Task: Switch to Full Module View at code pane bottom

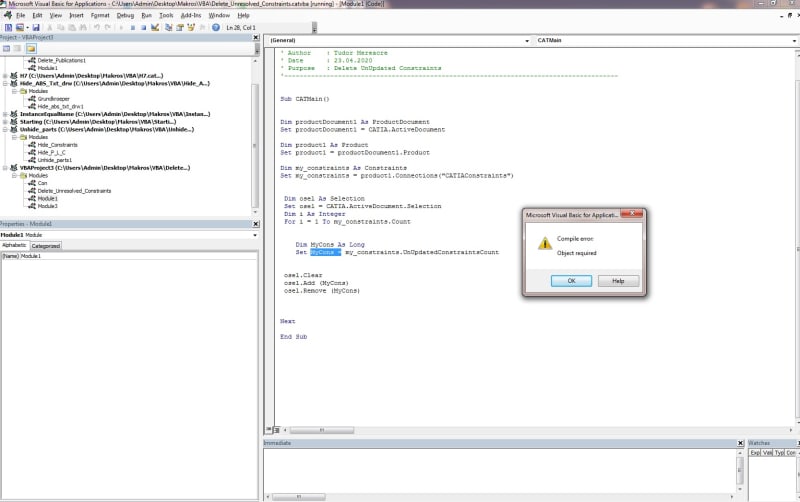Action: [x=277, y=430]
